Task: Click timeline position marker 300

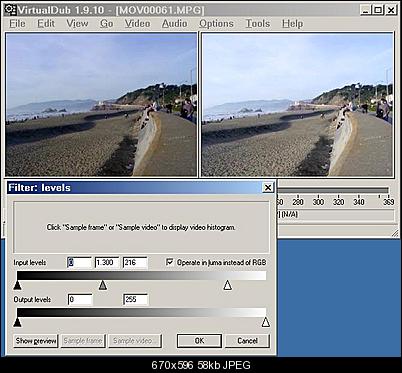Action: [318, 202]
